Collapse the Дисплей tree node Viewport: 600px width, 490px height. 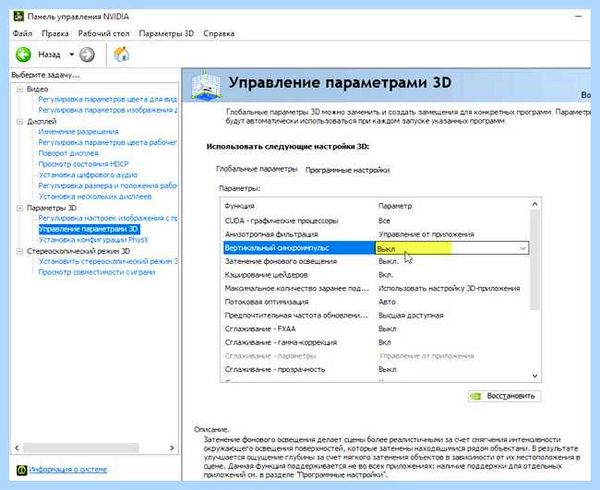pyautogui.click(x=20, y=122)
